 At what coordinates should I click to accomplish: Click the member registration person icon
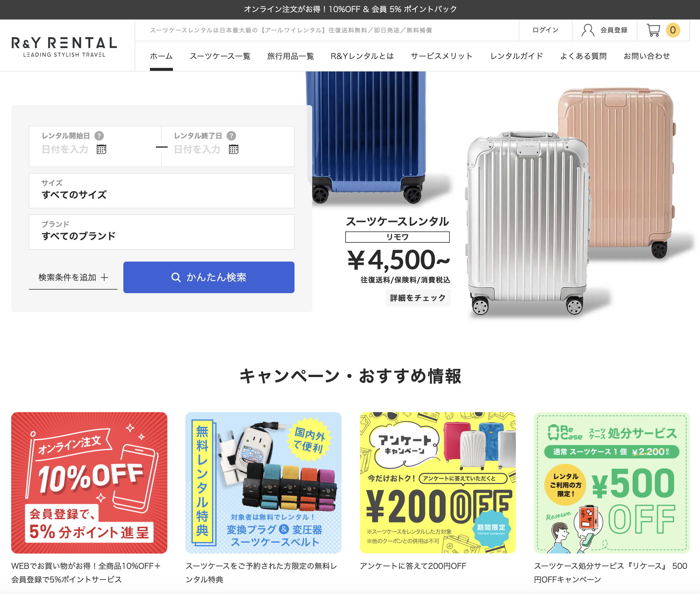pyautogui.click(x=588, y=30)
